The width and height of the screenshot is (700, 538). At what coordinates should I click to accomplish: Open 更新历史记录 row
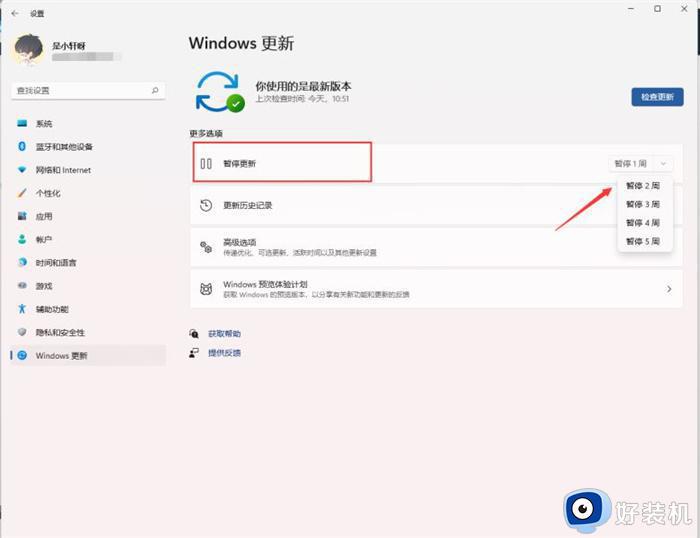(436, 205)
